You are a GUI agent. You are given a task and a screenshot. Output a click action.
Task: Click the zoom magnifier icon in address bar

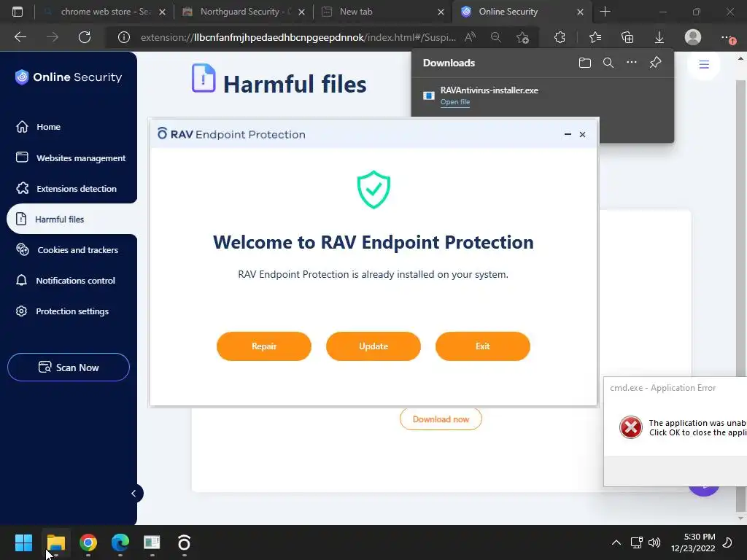[496, 37]
